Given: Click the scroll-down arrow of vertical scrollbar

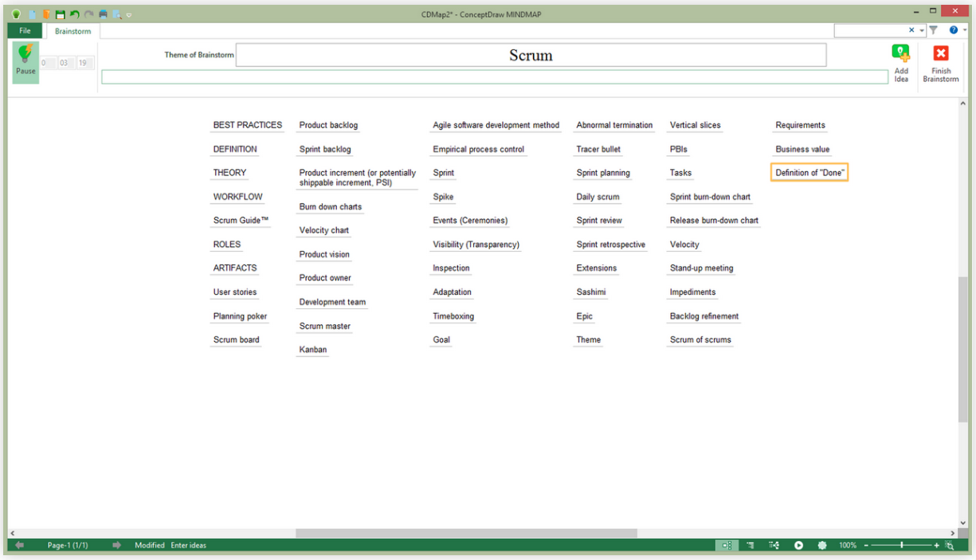Looking at the screenshot, I should coord(963,523).
